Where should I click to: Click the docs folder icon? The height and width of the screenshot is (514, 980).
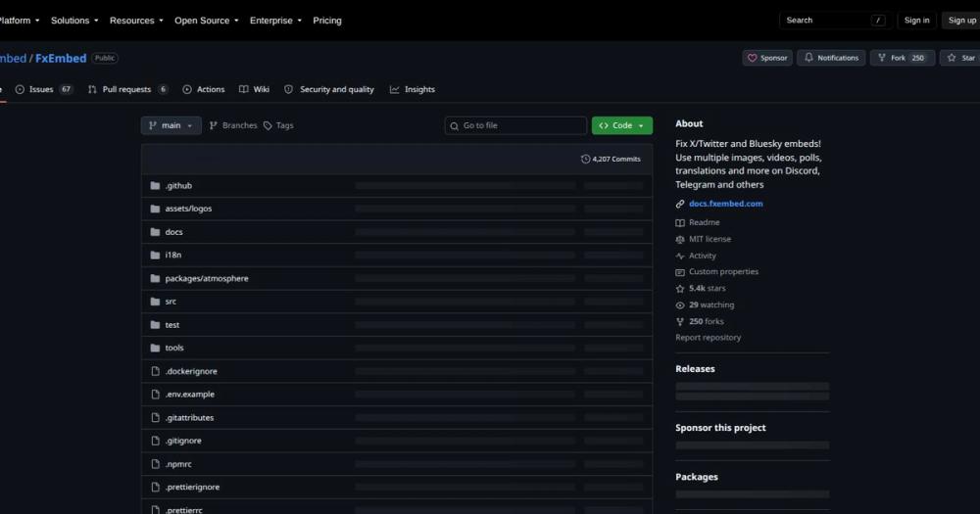pyautogui.click(x=155, y=232)
